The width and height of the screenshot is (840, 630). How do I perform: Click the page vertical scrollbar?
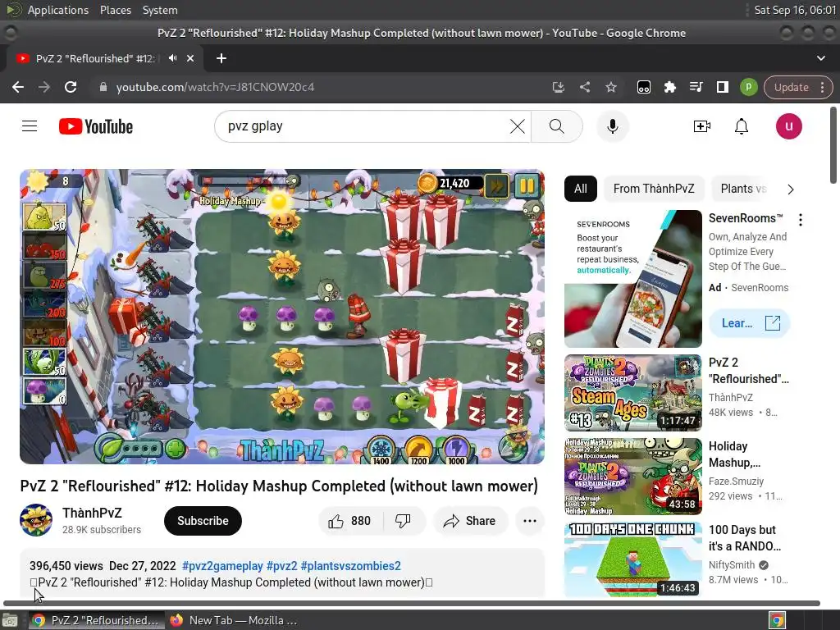point(834,146)
